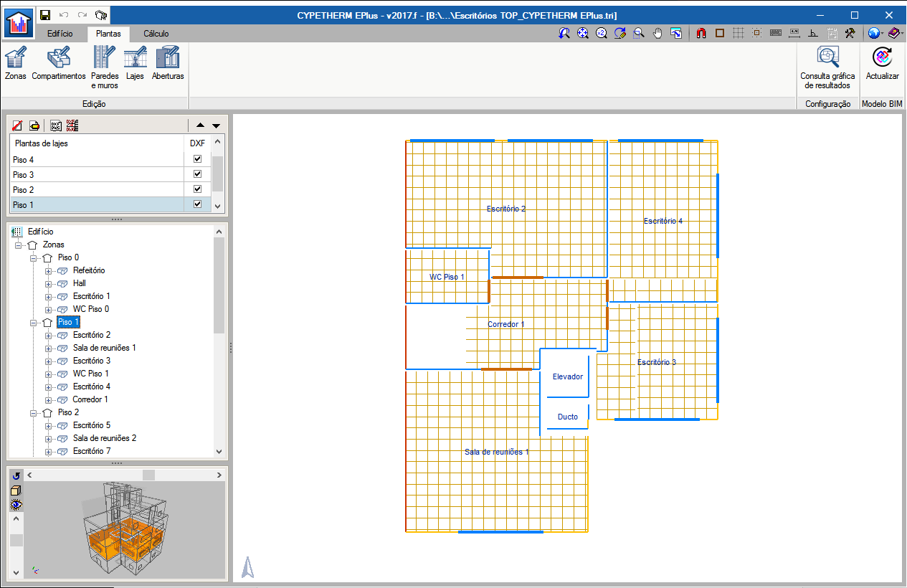Screen dimensions: 907x588
Task: Collapse the Piso 1 tree node
Action: click(x=33, y=323)
